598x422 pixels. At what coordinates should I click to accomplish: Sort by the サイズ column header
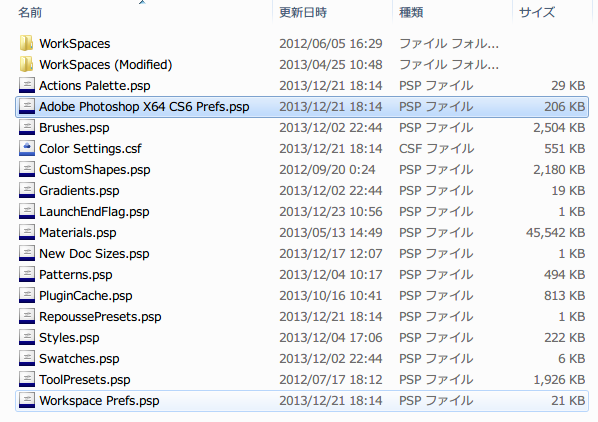pyautogui.click(x=537, y=13)
